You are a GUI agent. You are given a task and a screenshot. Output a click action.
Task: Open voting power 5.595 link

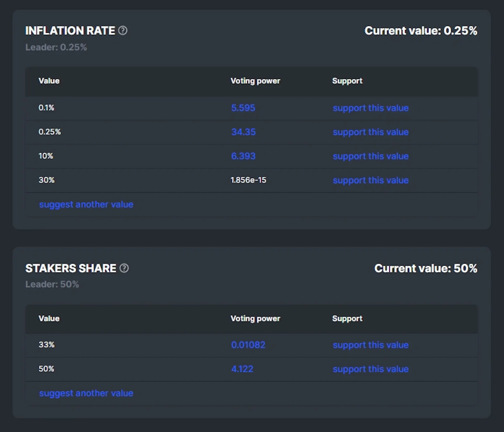click(243, 108)
